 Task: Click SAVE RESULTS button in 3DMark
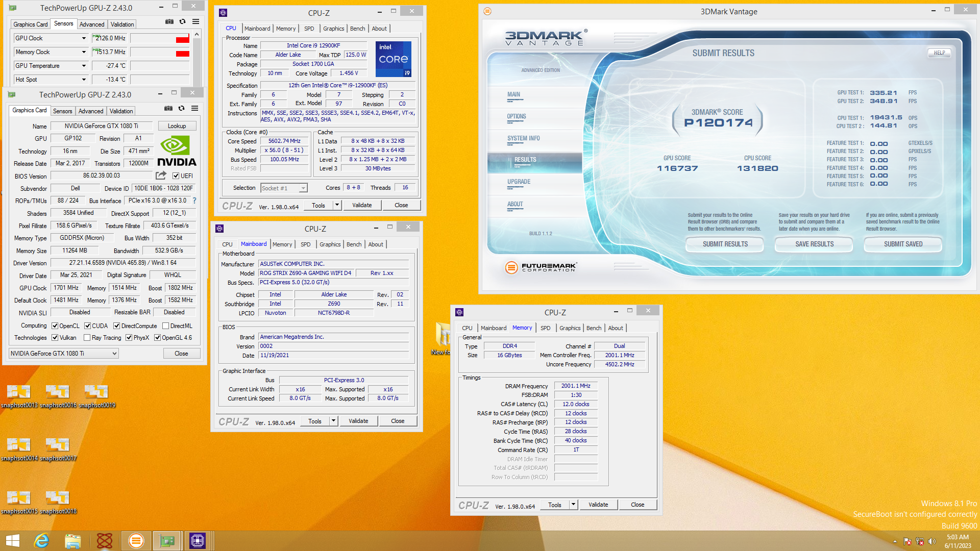(x=814, y=244)
